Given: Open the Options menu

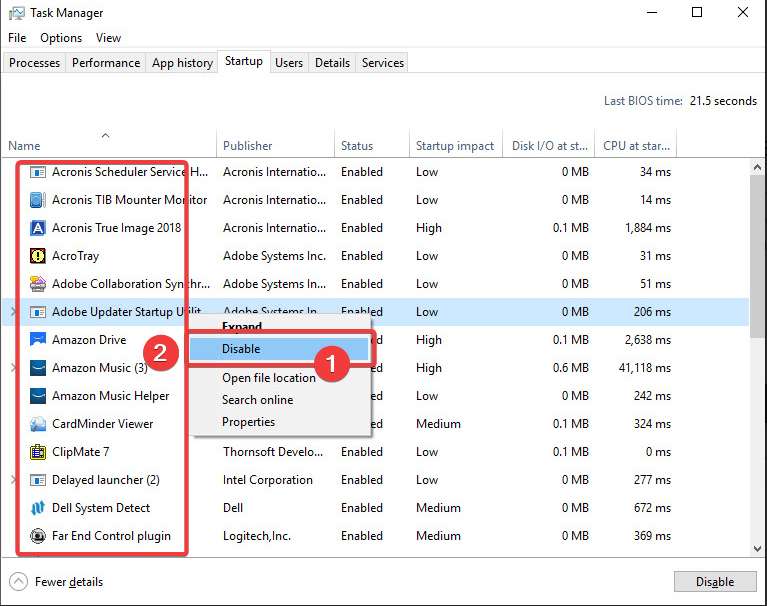Looking at the screenshot, I should (x=61, y=38).
